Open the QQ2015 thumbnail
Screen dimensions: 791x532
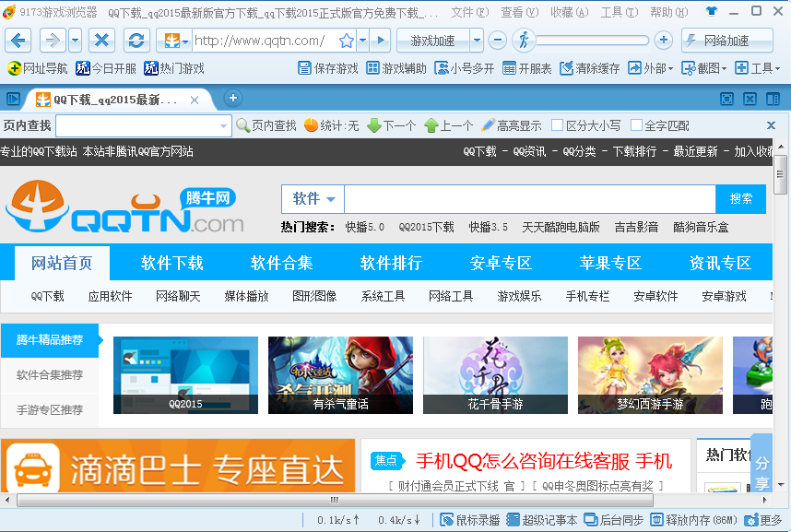click(185, 375)
